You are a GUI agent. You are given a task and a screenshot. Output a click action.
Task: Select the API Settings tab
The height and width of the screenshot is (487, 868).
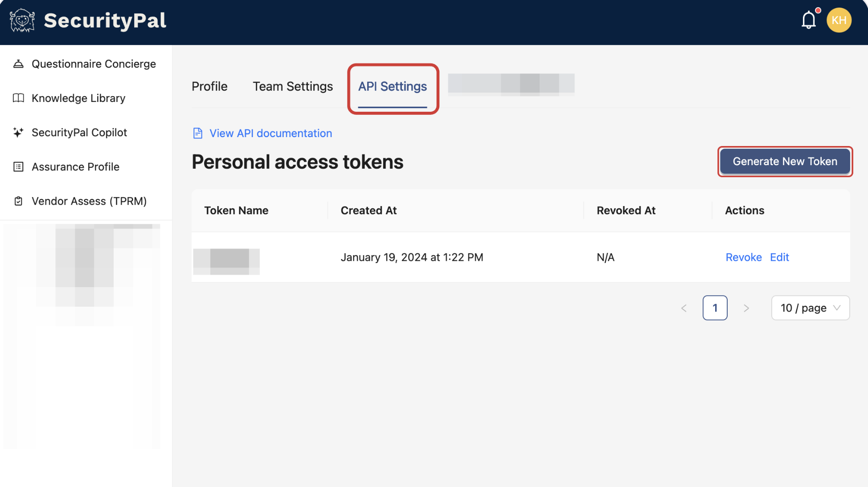393,86
